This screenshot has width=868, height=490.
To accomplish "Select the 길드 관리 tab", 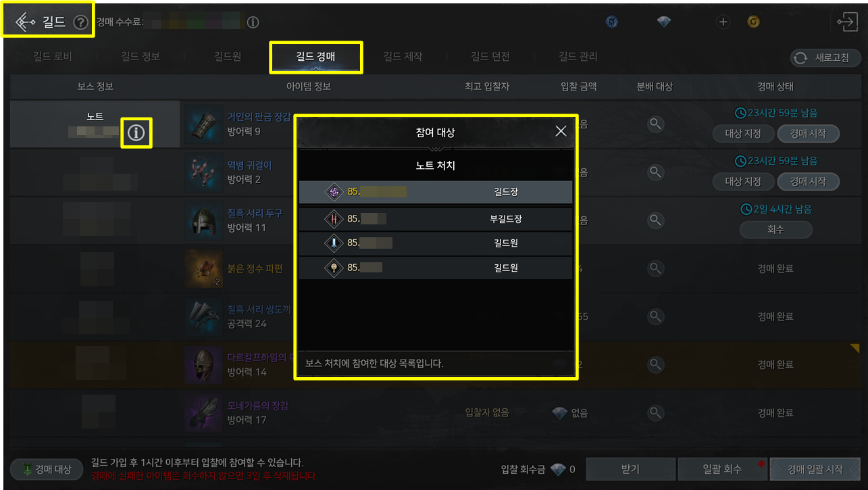I will (x=578, y=57).
